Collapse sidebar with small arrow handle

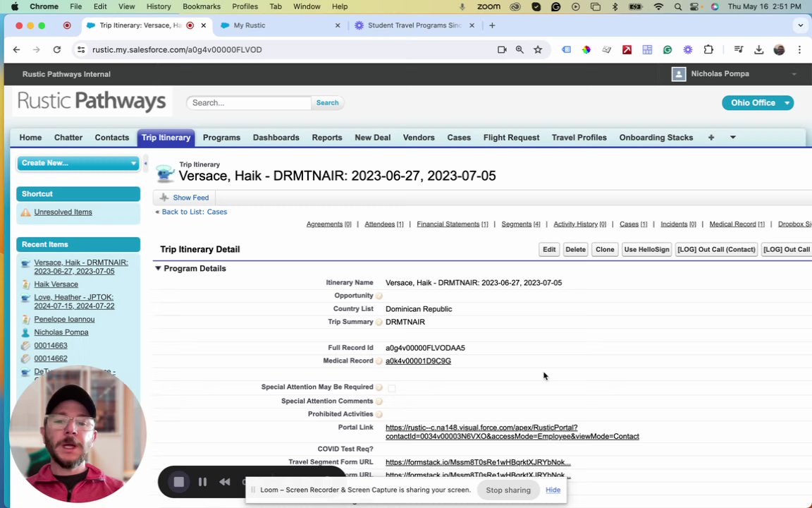click(145, 163)
